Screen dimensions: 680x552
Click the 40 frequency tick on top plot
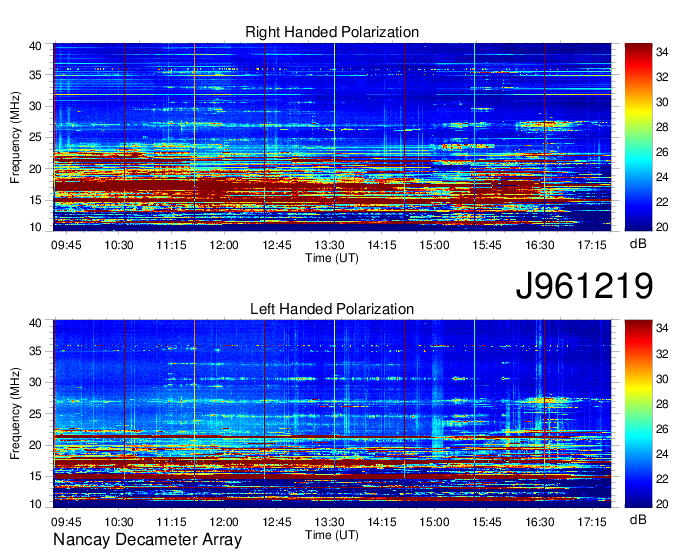point(35,46)
